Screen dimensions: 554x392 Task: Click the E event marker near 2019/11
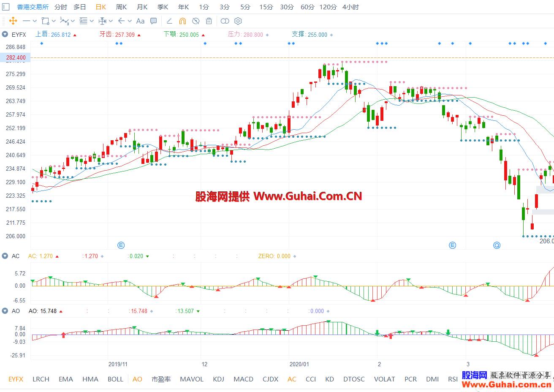click(x=121, y=245)
